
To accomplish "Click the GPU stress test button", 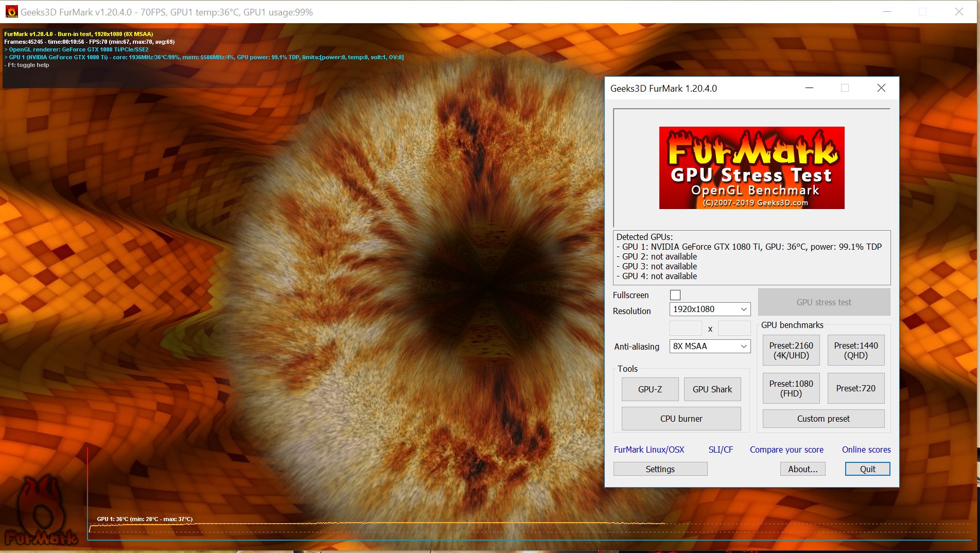I will 824,302.
